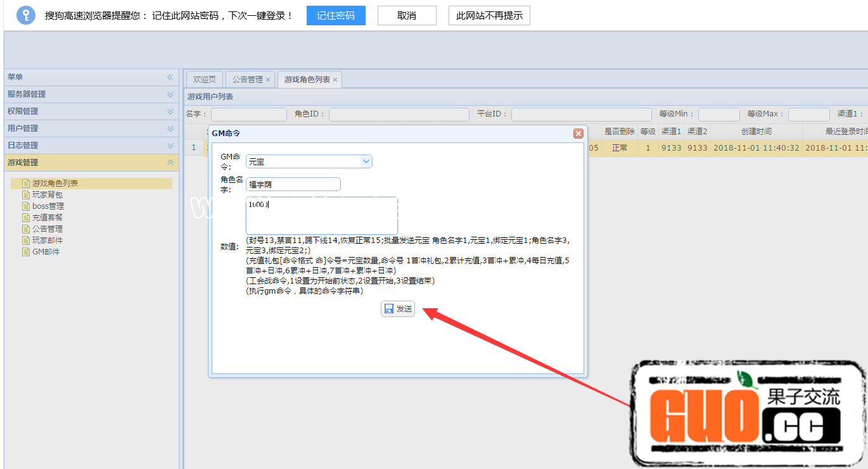Select 玩家邮件 in the sidebar
This screenshot has height=469, width=868.
pos(48,241)
